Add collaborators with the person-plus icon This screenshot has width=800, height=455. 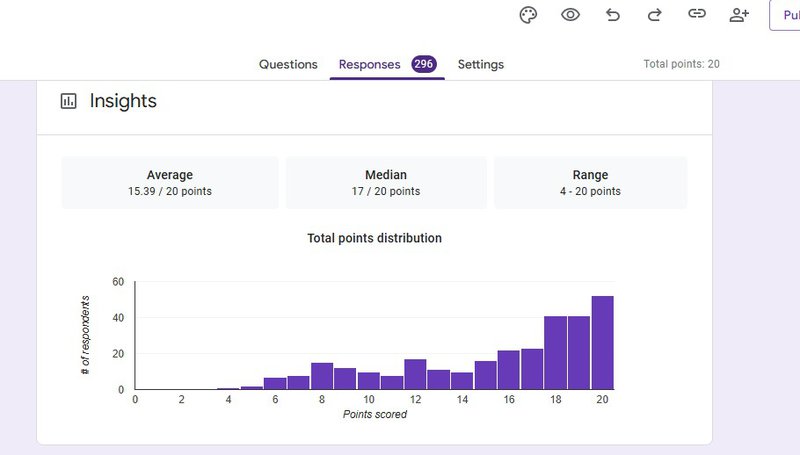click(x=739, y=15)
